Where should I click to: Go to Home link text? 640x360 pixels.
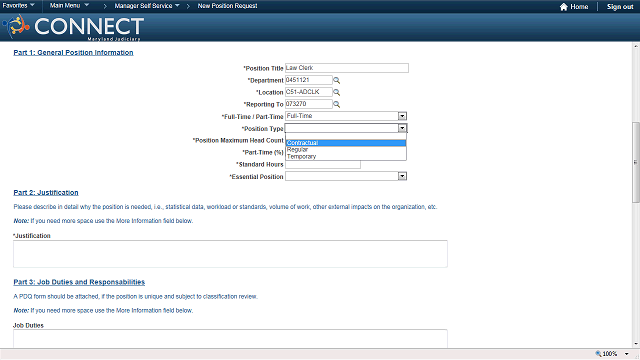click(x=579, y=7)
